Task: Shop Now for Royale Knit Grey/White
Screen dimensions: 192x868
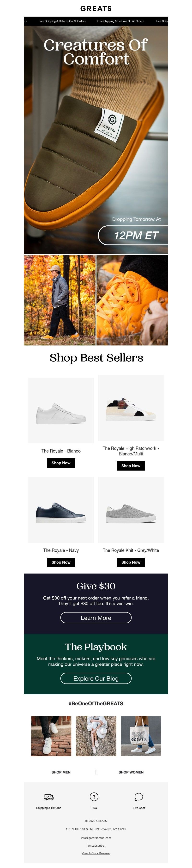Action: coord(131,562)
